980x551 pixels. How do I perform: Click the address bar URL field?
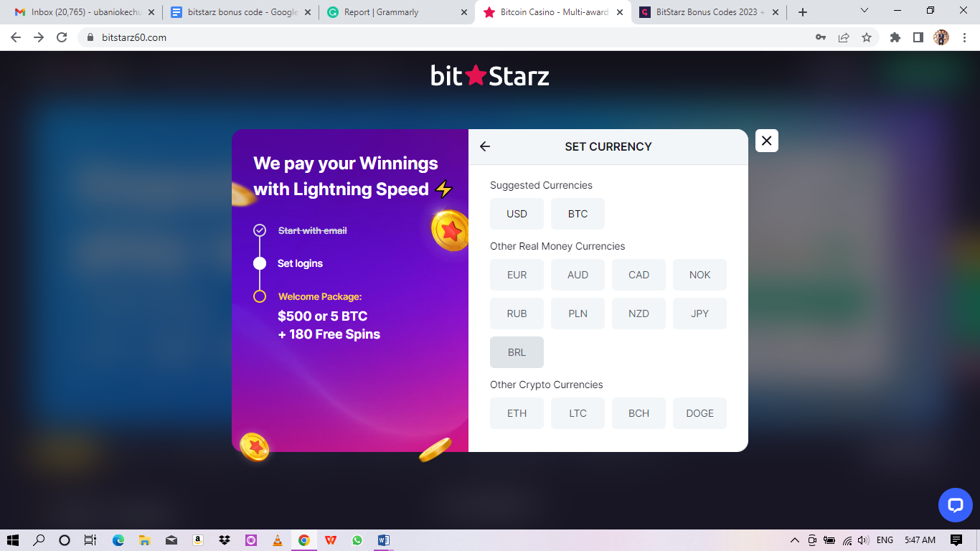coord(445,37)
